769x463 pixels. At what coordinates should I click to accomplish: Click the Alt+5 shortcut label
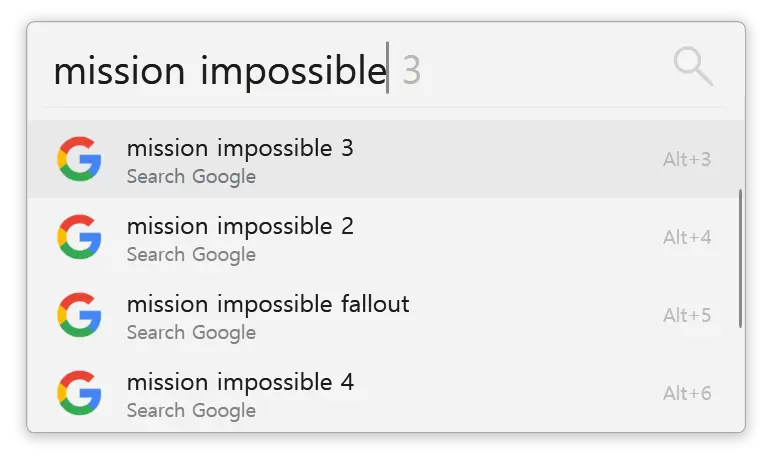pyautogui.click(x=687, y=315)
